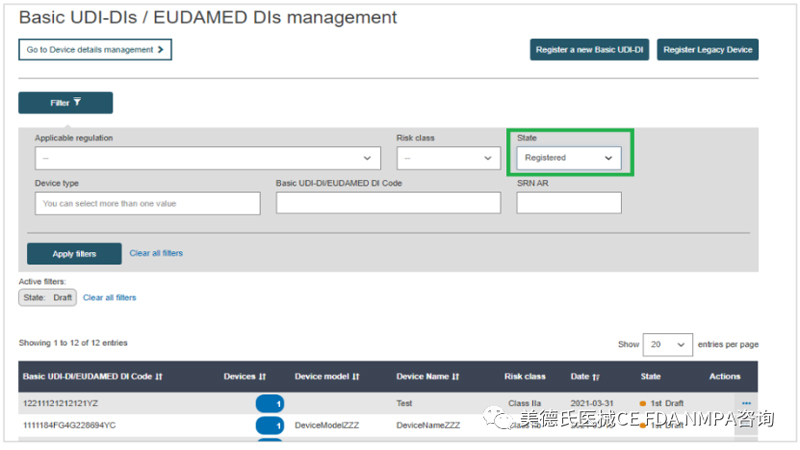Click Register Legacy Device button

point(707,49)
